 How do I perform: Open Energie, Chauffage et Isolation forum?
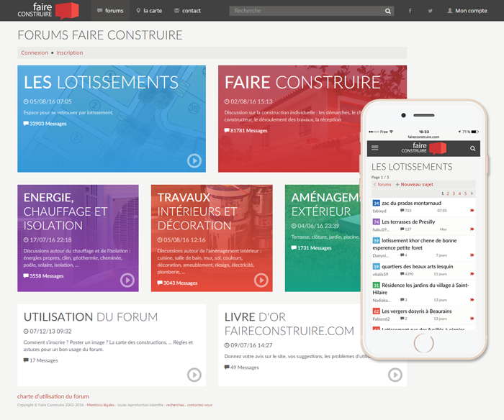tap(66, 211)
